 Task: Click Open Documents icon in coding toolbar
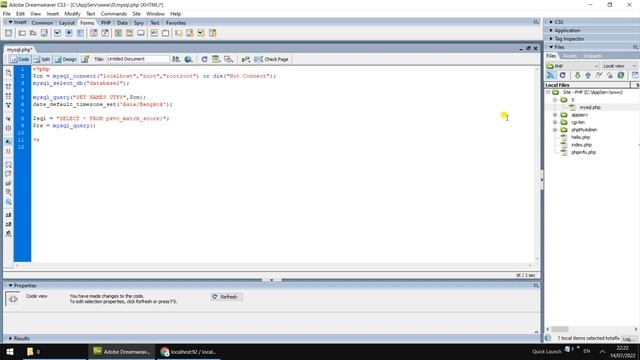[8, 73]
